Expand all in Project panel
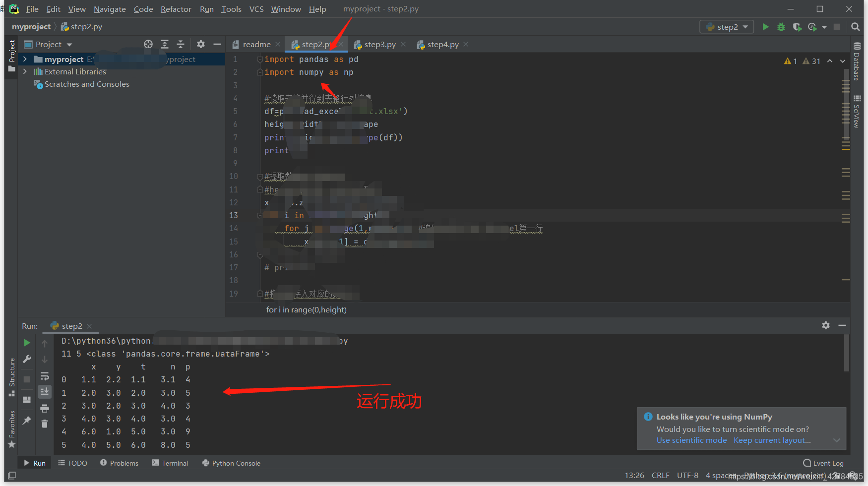Screen dimensions: 868x486 coord(165,44)
